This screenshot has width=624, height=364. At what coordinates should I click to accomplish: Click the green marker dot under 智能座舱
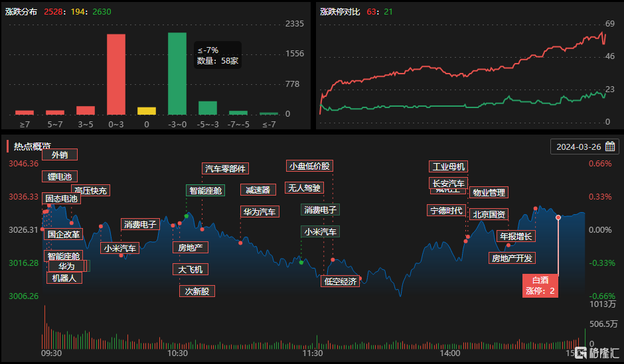click(187, 216)
